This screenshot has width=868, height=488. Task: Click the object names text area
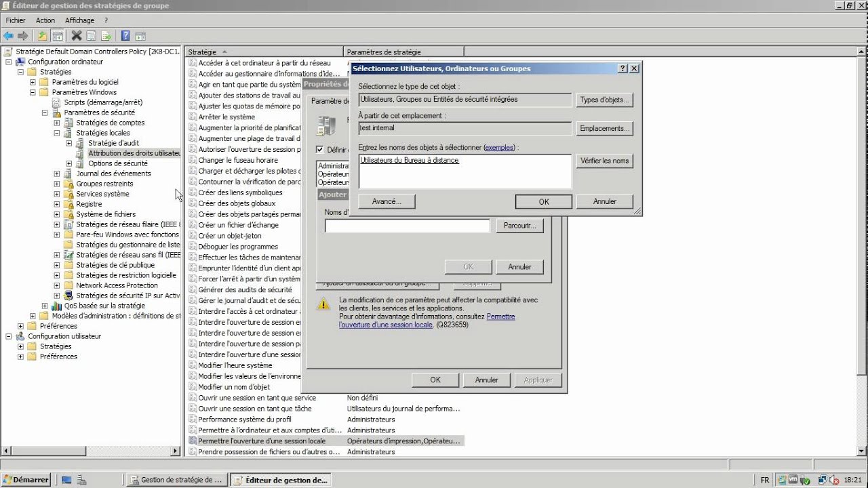465,171
